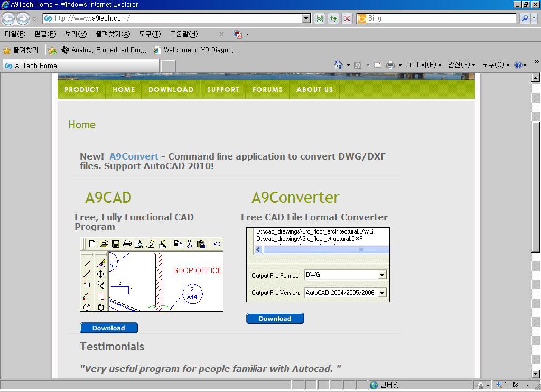Open the 도구(T) menu

[x=150, y=34]
